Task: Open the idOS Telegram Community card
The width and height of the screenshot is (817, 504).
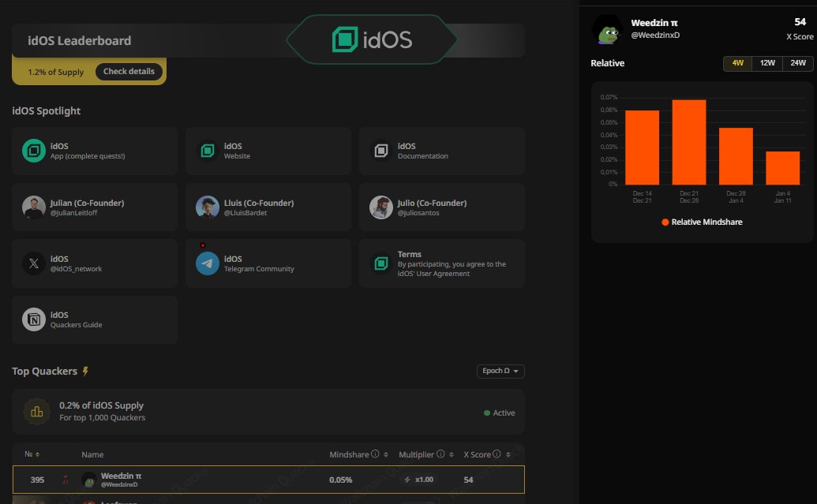Action: point(268,263)
